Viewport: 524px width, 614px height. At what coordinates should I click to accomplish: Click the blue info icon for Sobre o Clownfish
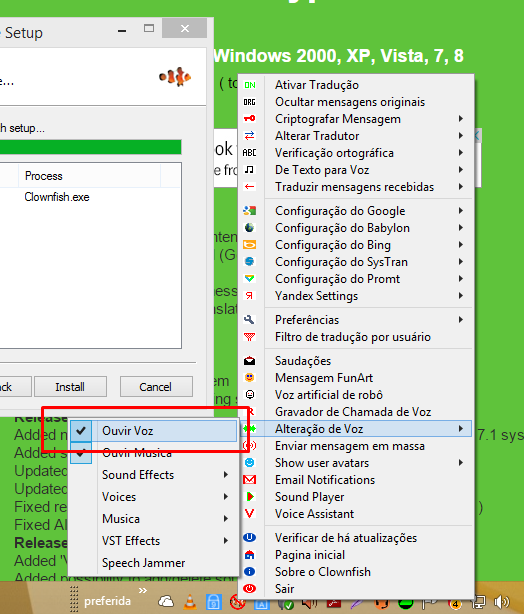click(x=250, y=572)
